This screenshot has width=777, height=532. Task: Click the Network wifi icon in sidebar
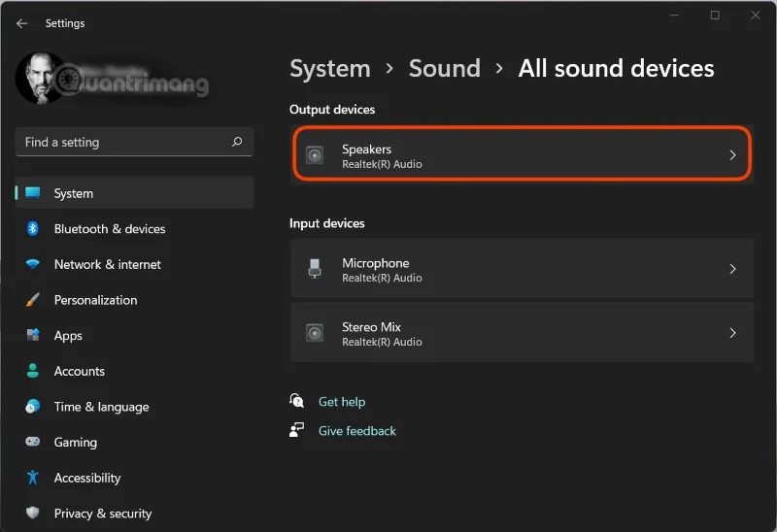tap(33, 264)
